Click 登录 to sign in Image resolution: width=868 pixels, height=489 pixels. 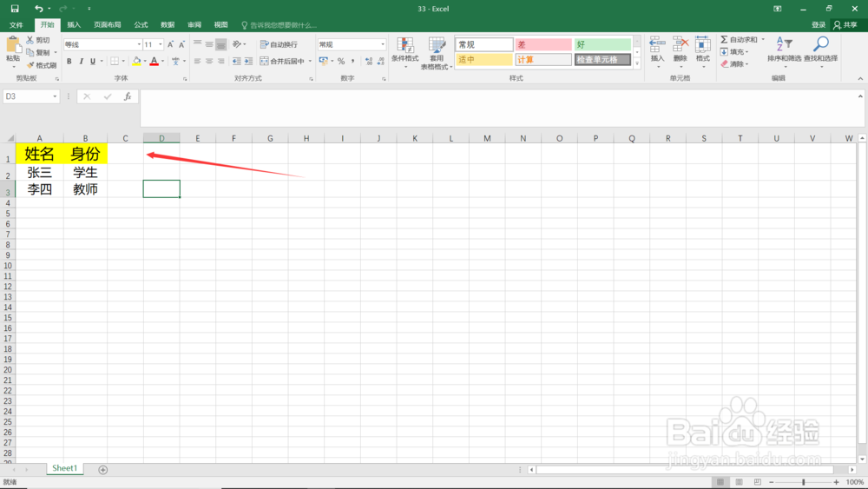819,25
